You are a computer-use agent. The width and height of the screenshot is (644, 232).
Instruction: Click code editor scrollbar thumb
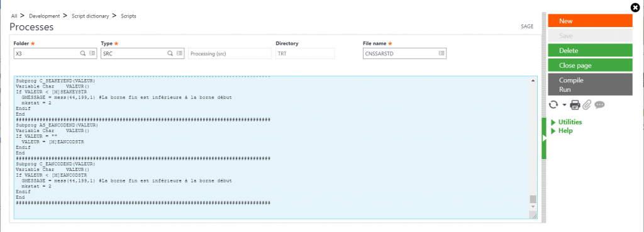[x=533, y=199]
